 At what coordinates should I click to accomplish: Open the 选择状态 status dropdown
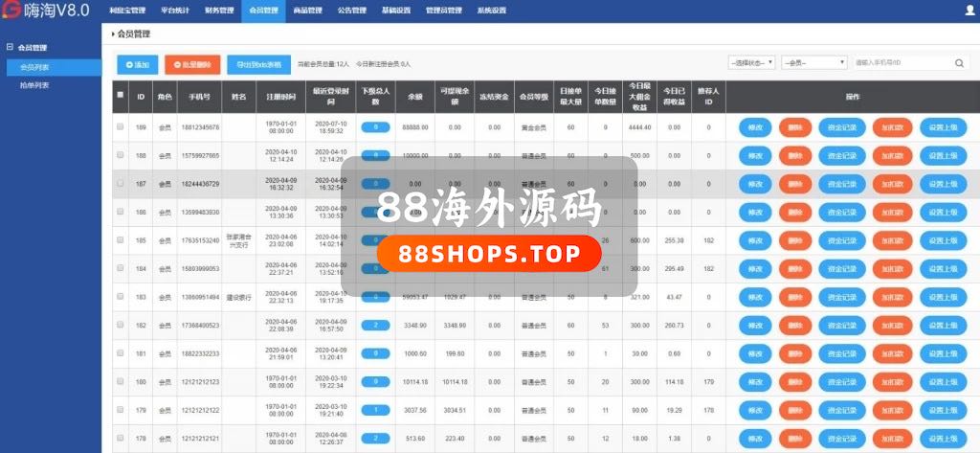[x=751, y=63]
